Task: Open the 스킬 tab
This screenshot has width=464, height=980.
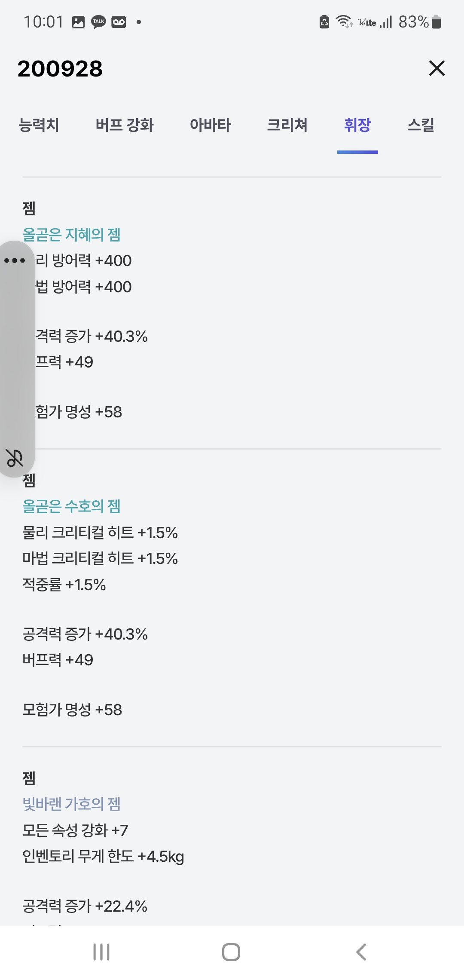Action: (x=421, y=125)
